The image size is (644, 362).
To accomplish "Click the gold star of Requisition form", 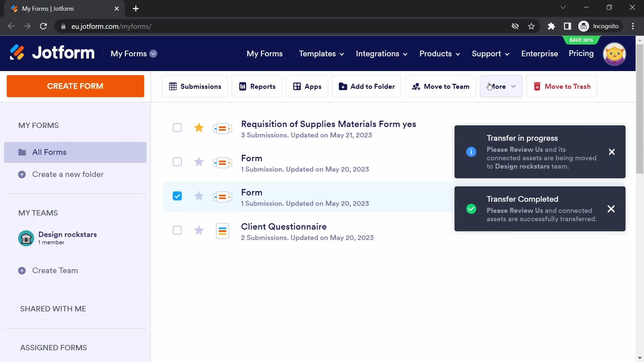I will pos(199,128).
